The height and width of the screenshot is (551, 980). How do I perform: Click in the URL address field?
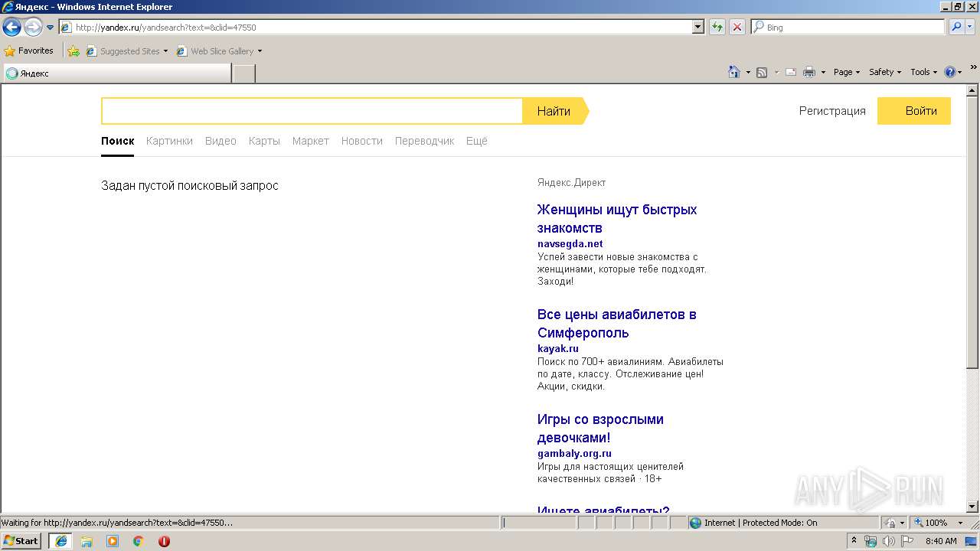(x=375, y=28)
